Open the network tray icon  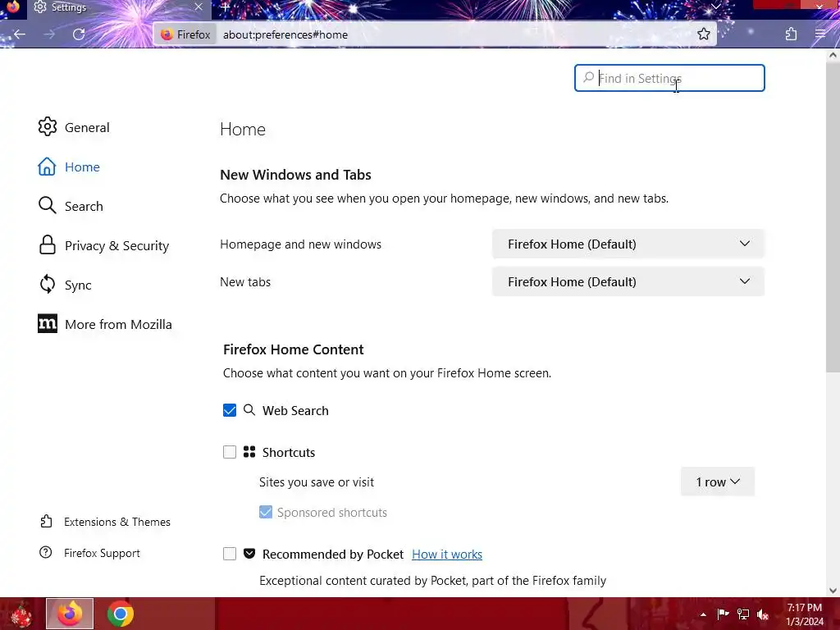tap(743, 614)
